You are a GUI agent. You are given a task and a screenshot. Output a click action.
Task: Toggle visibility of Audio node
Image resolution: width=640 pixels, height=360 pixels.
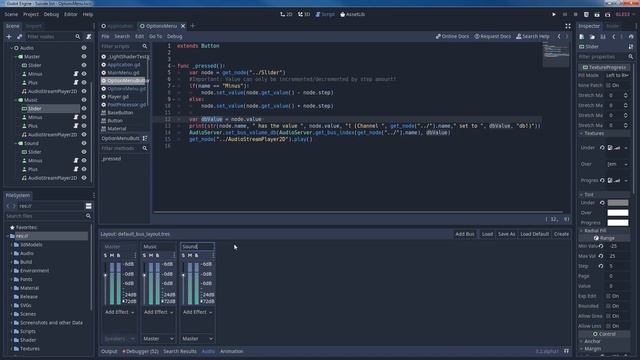84,48
